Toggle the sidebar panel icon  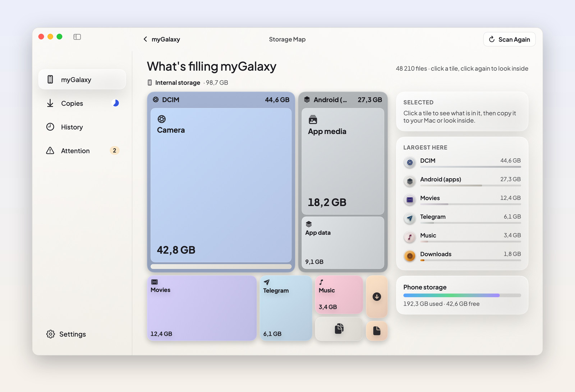77,37
